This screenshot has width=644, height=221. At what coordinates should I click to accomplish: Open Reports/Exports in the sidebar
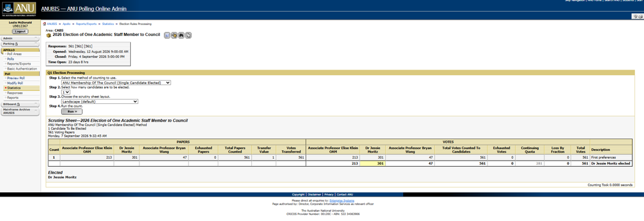(x=18, y=64)
